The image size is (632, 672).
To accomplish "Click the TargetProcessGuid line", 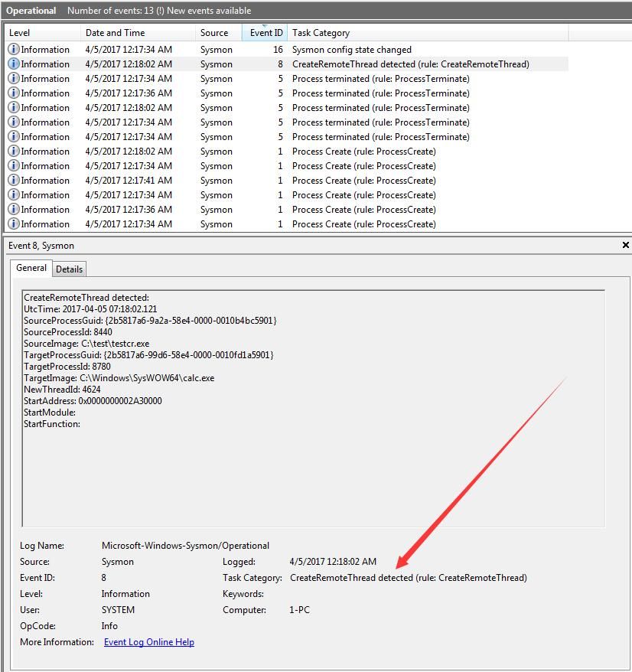I will tap(148, 355).
